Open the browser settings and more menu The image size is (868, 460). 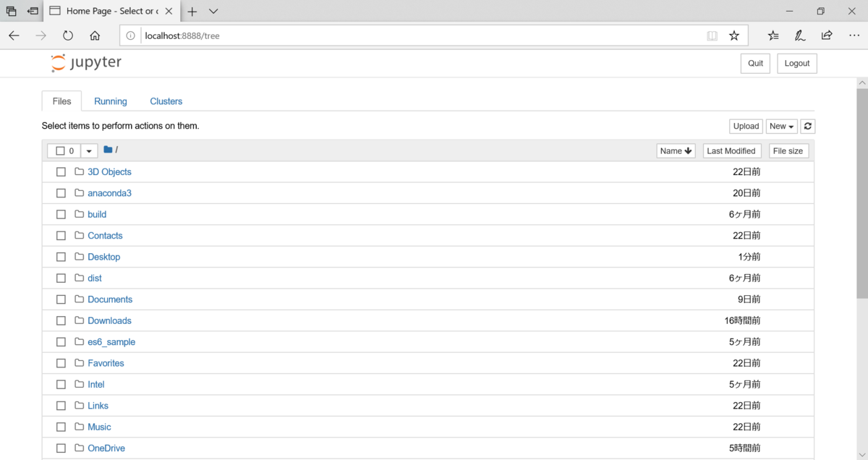tap(854, 35)
